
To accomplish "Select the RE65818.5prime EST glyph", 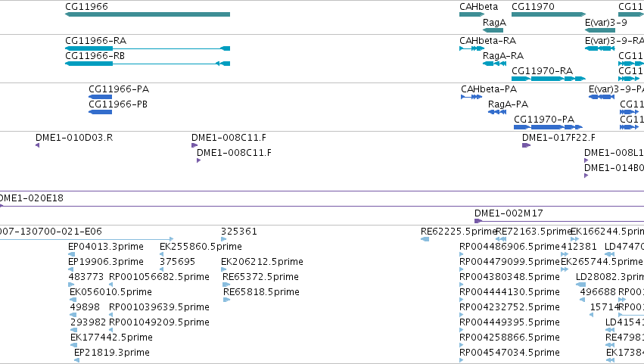I will 227,300.
